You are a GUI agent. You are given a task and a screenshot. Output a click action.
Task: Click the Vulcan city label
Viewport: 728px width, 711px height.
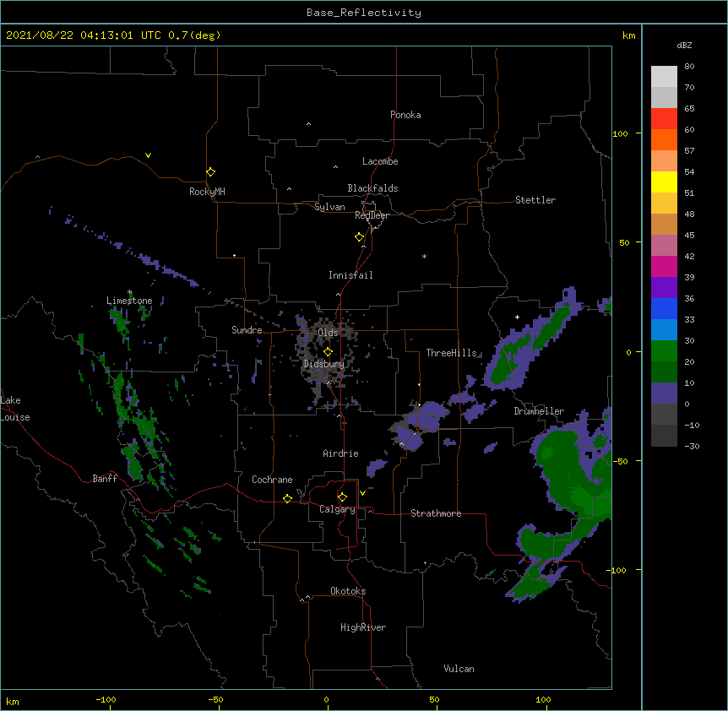pyautogui.click(x=459, y=669)
